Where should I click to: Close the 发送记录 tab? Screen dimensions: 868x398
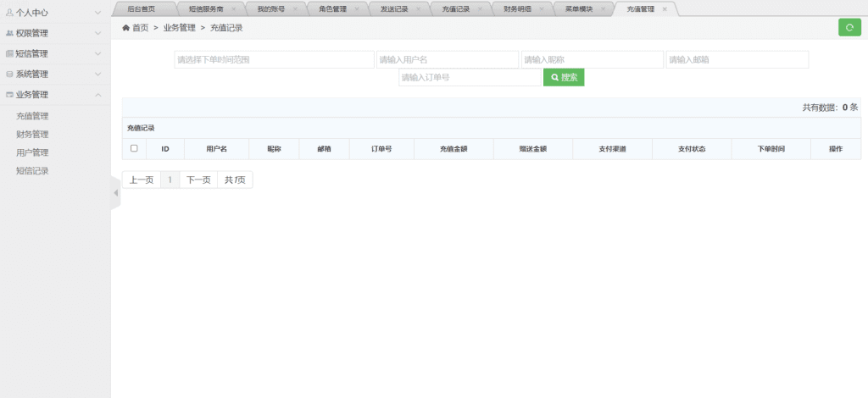[418, 9]
